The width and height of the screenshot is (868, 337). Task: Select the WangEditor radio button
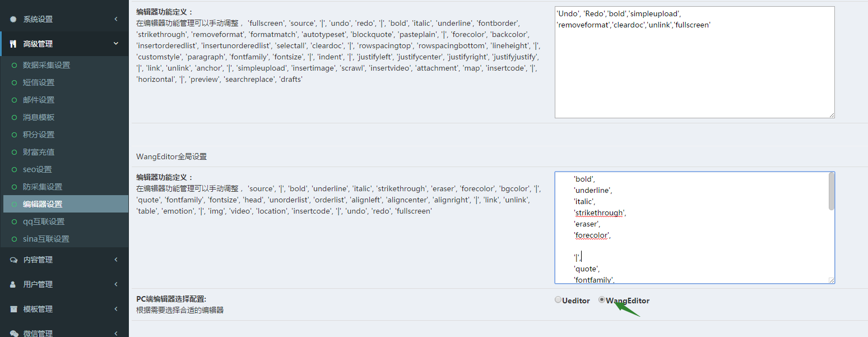[602, 300]
